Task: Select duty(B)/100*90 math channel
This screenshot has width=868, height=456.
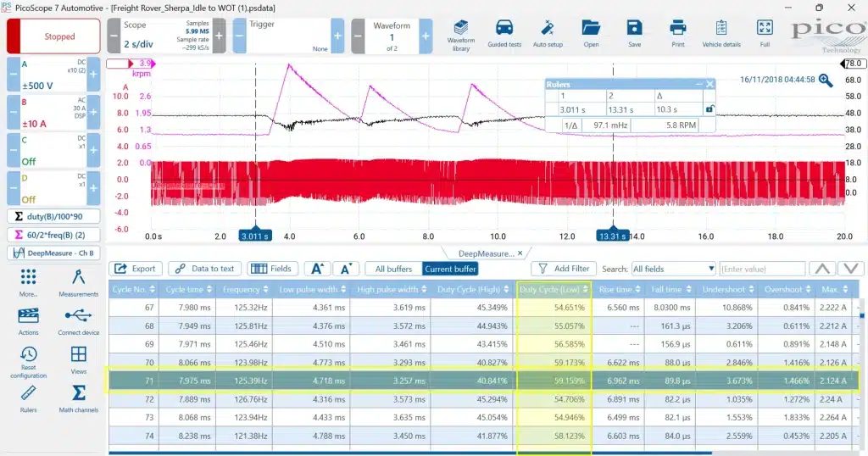Action: coord(53,216)
